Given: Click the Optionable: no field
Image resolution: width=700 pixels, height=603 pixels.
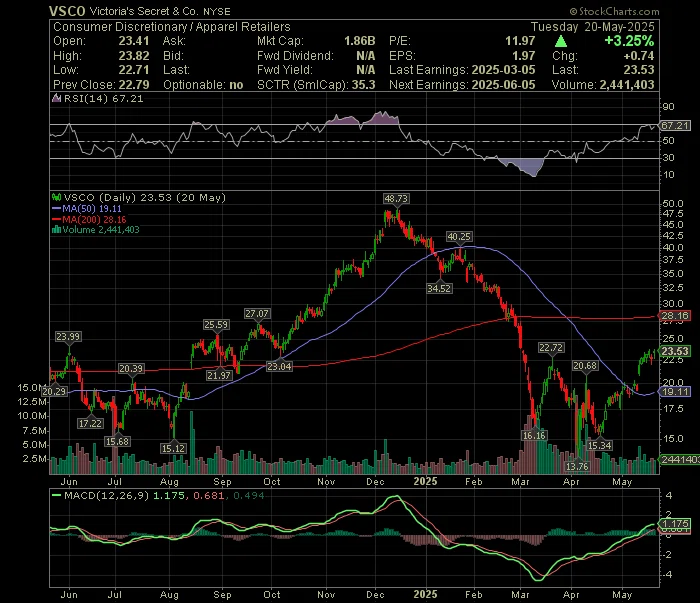Looking at the screenshot, I should point(203,85).
